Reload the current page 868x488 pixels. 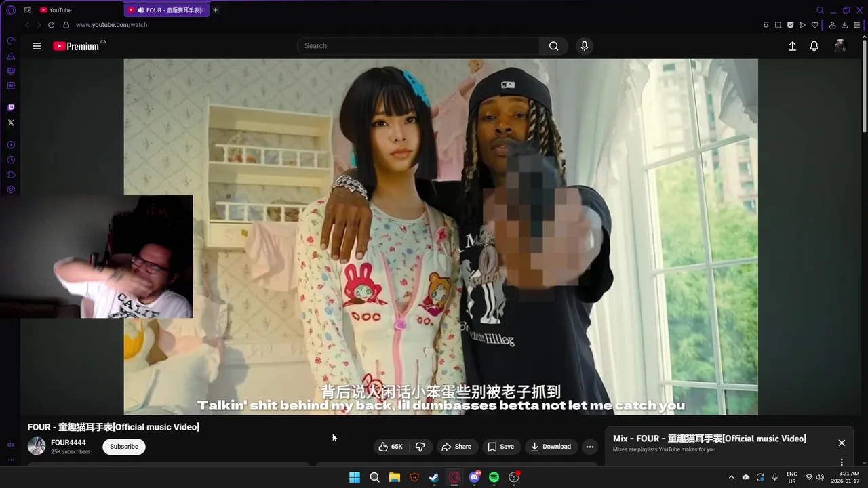51,25
